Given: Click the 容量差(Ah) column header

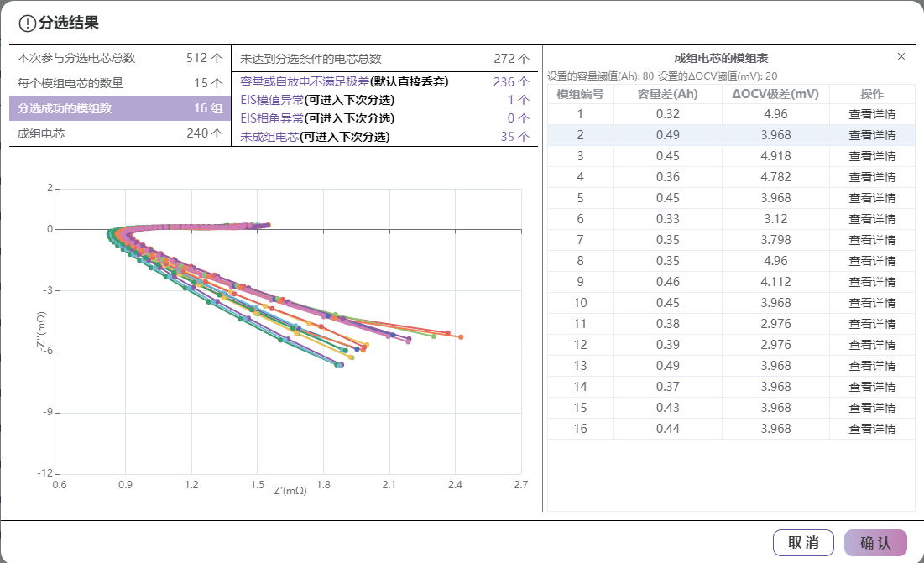Looking at the screenshot, I should 668,94.
